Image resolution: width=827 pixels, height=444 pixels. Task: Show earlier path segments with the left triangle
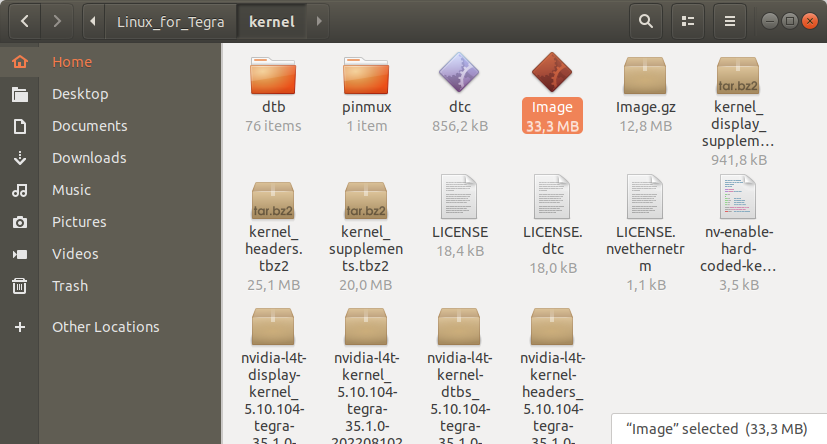[93, 22]
